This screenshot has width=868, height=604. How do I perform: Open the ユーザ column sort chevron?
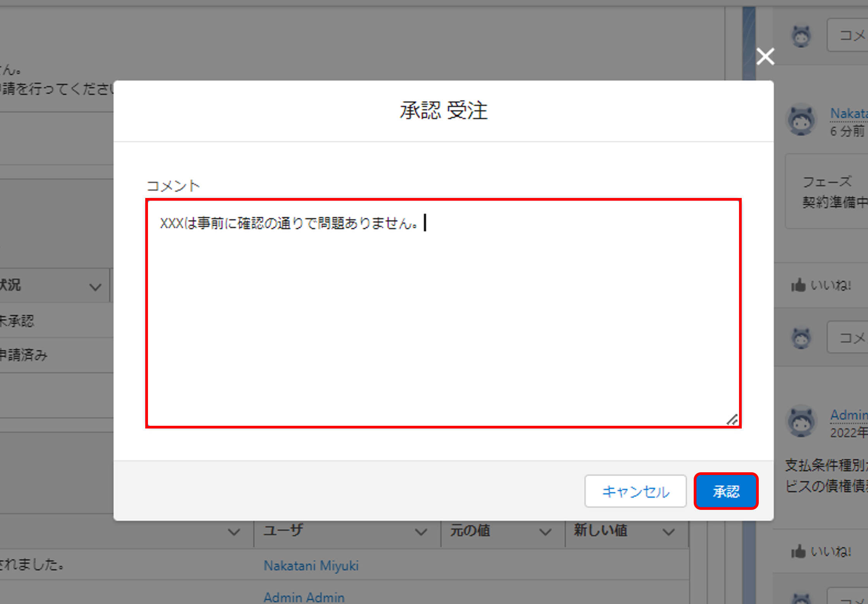pyautogui.click(x=421, y=532)
